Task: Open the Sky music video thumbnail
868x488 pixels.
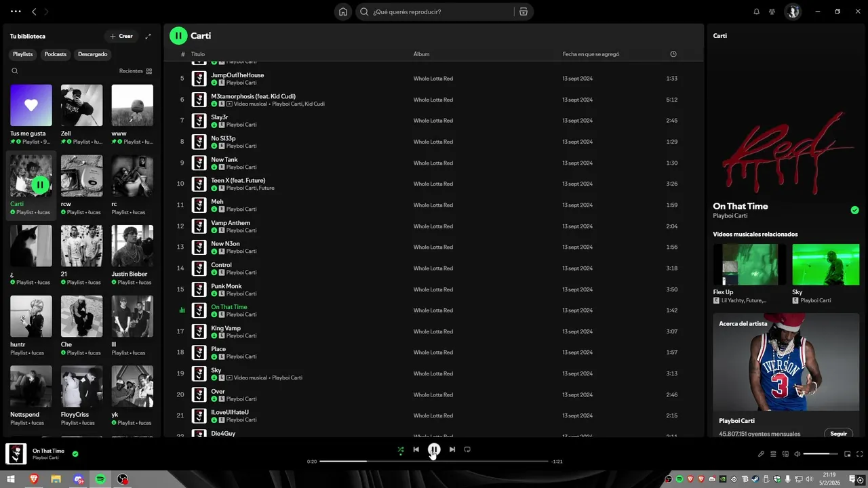Action: (825, 264)
